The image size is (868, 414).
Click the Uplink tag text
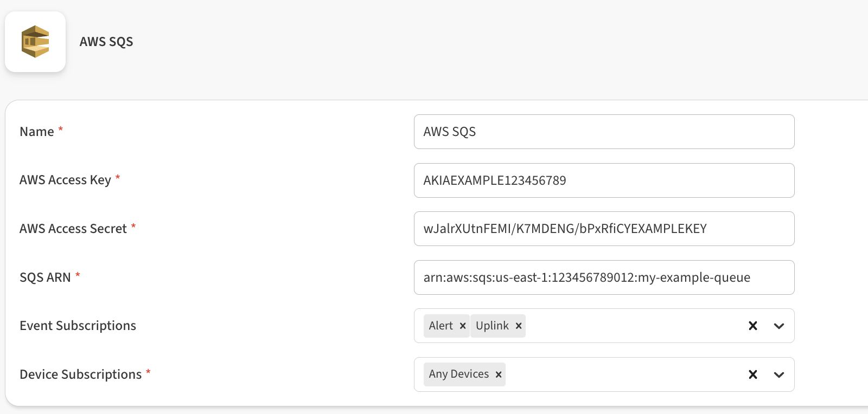coord(492,326)
